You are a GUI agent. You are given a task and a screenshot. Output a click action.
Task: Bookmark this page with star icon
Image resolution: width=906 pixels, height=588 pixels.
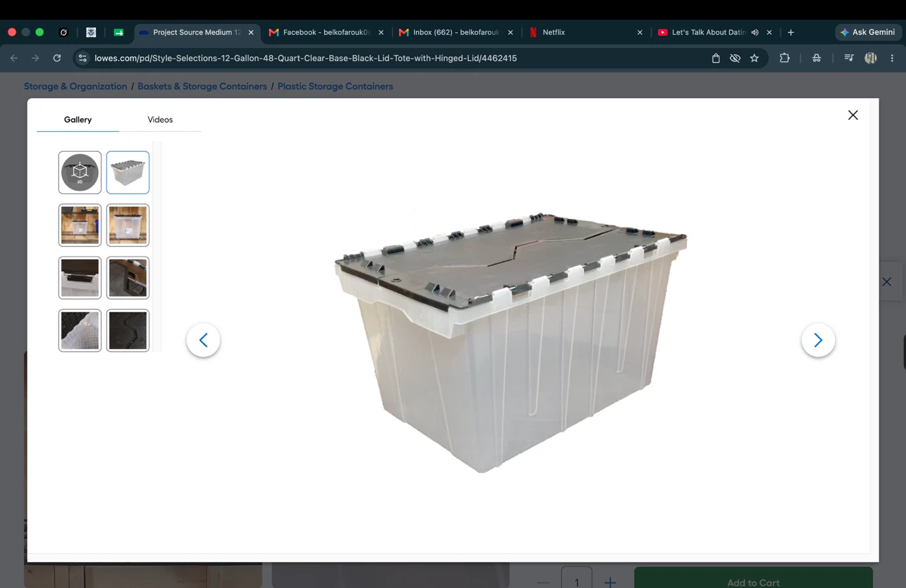(754, 58)
